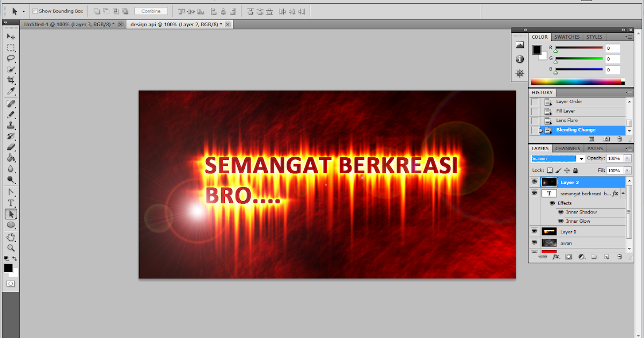Click the Combine button

click(151, 11)
